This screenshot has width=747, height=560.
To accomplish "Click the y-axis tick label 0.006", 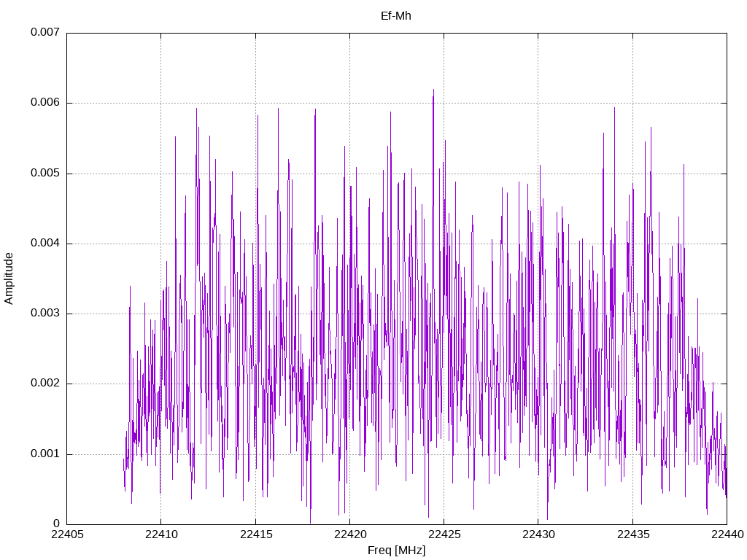I will 45,102.
